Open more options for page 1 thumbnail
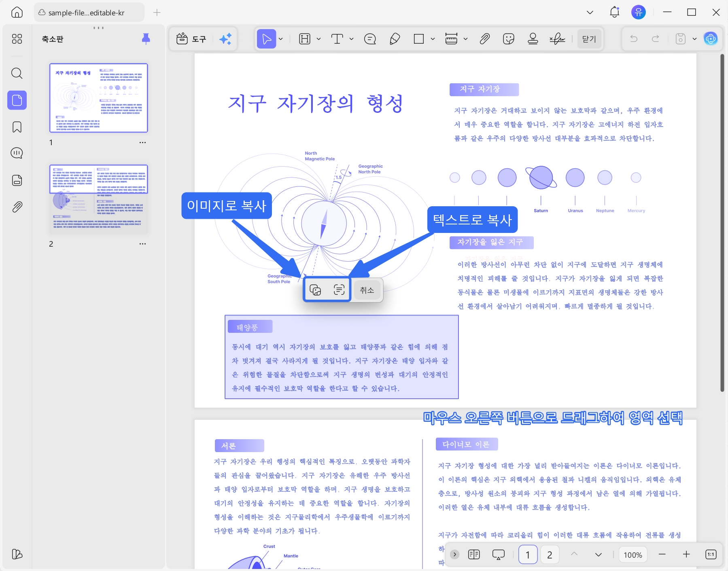 coord(142,142)
